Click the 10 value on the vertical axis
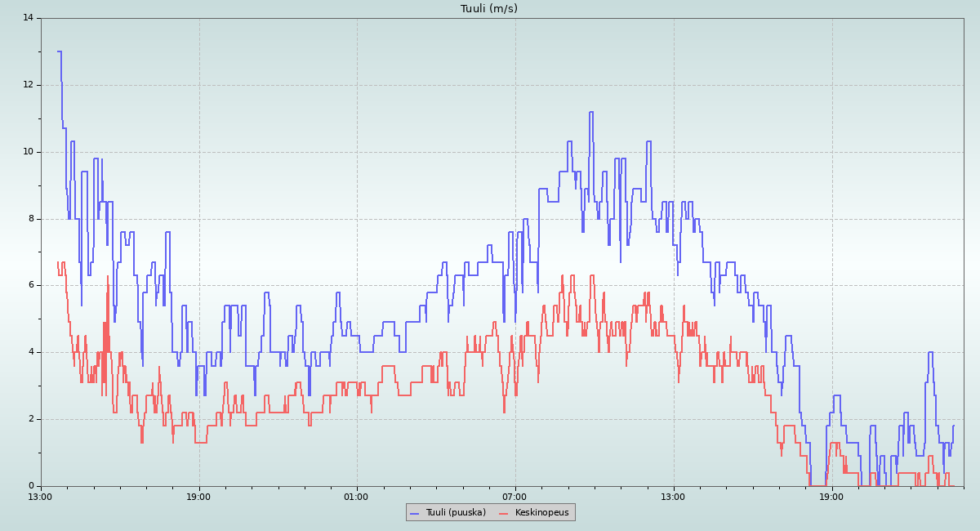This screenshot has height=531, width=980. tap(28, 152)
